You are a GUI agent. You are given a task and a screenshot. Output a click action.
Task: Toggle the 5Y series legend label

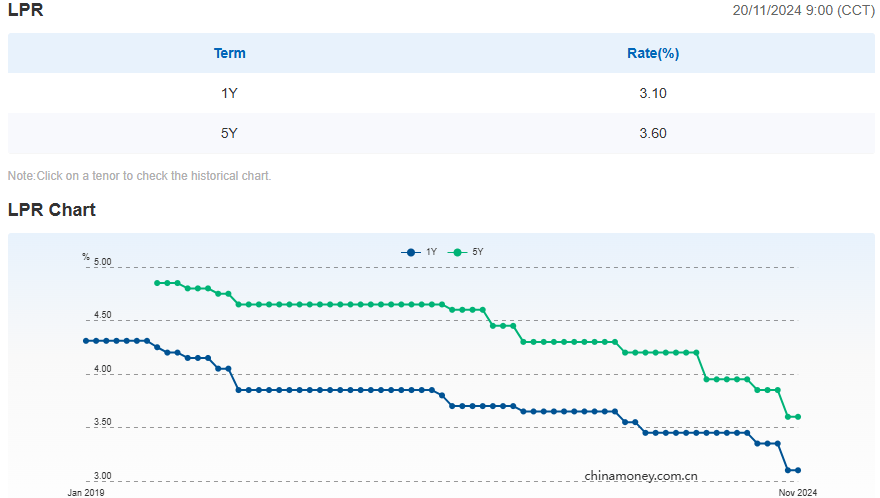click(478, 252)
